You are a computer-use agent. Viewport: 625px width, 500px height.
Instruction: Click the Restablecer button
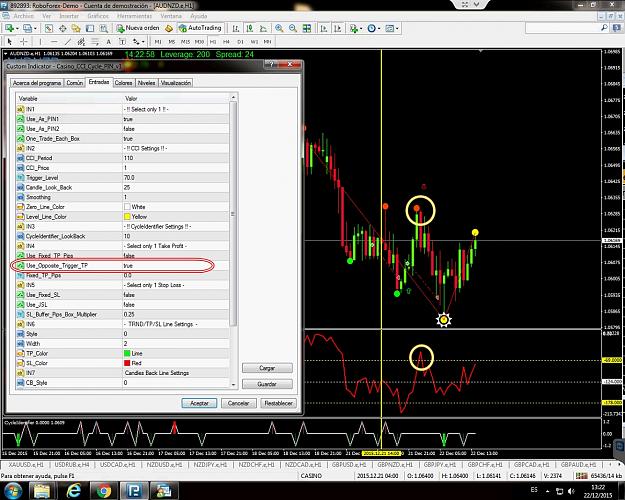[279, 403]
